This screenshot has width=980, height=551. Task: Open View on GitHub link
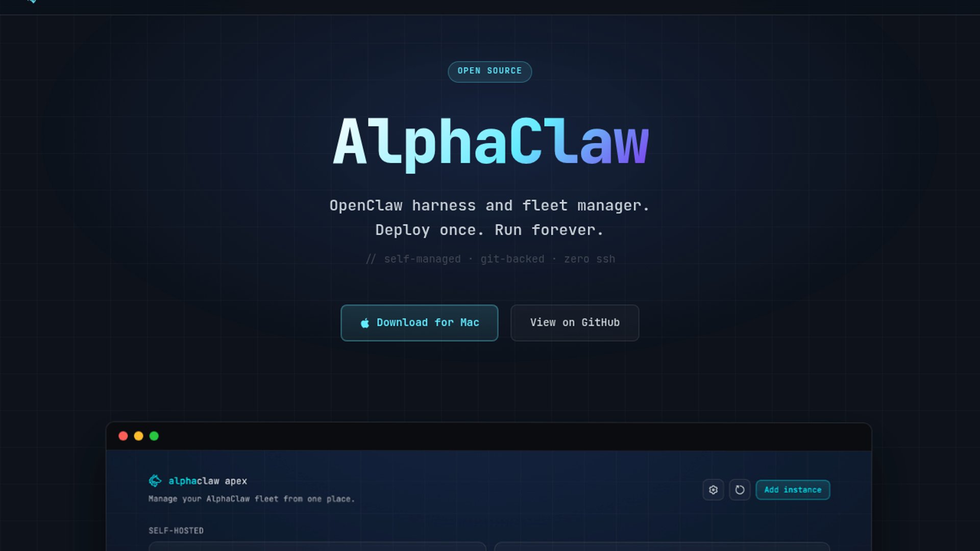point(575,323)
